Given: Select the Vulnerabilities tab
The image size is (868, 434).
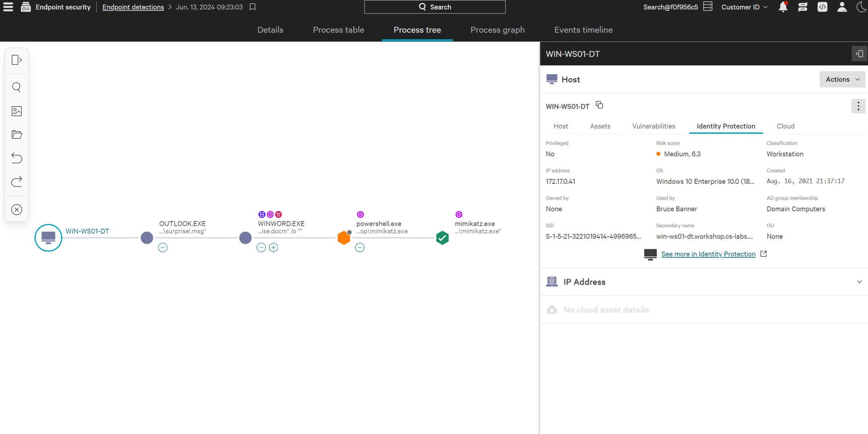Looking at the screenshot, I should pyautogui.click(x=653, y=126).
